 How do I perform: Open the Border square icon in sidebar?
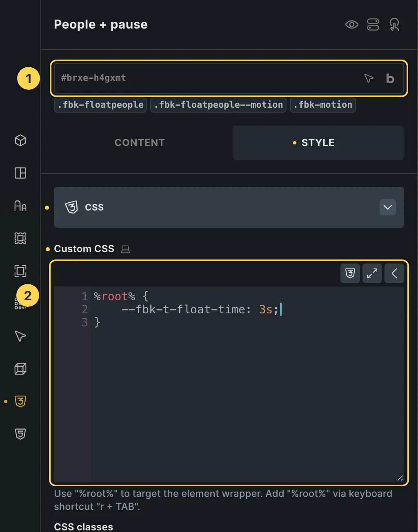click(x=20, y=271)
